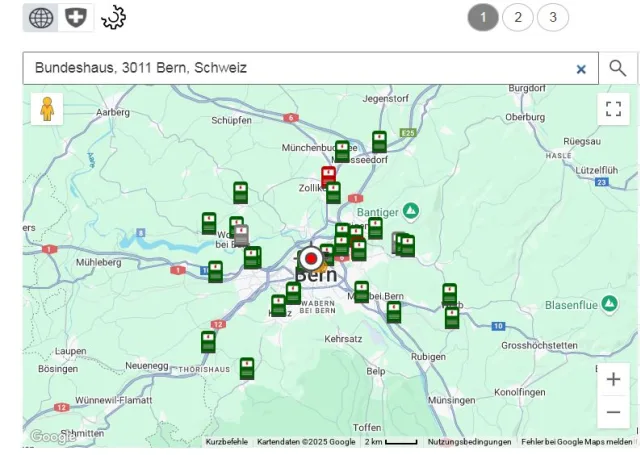640x455 pixels.
Task: Click the upper green marker at Worb
Action: [449, 294]
